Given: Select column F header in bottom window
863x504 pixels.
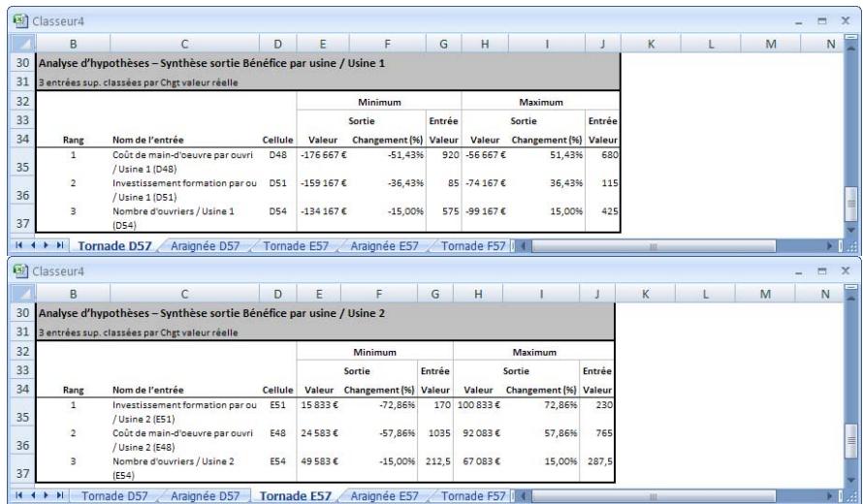Looking at the screenshot, I should click(x=379, y=294).
